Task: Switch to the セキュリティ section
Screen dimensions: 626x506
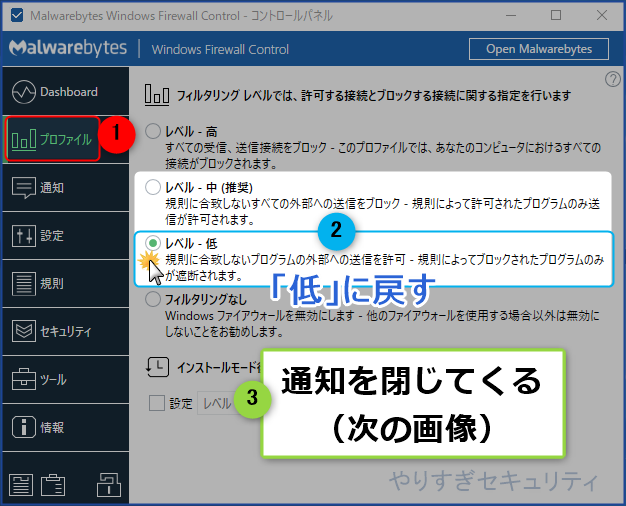Action: pyautogui.click(x=65, y=331)
